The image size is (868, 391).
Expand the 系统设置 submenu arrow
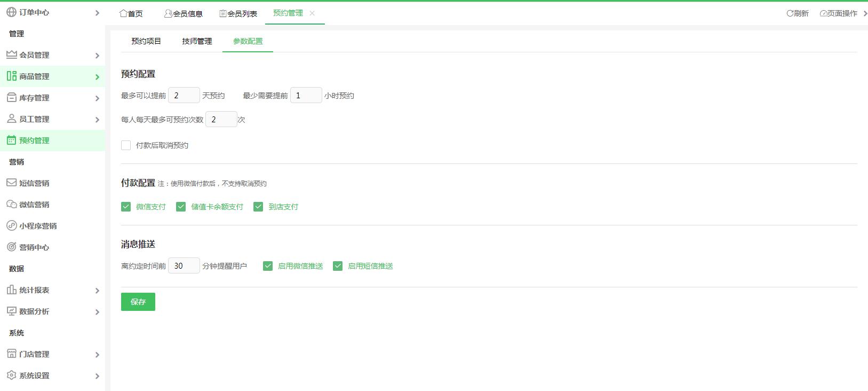97,376
